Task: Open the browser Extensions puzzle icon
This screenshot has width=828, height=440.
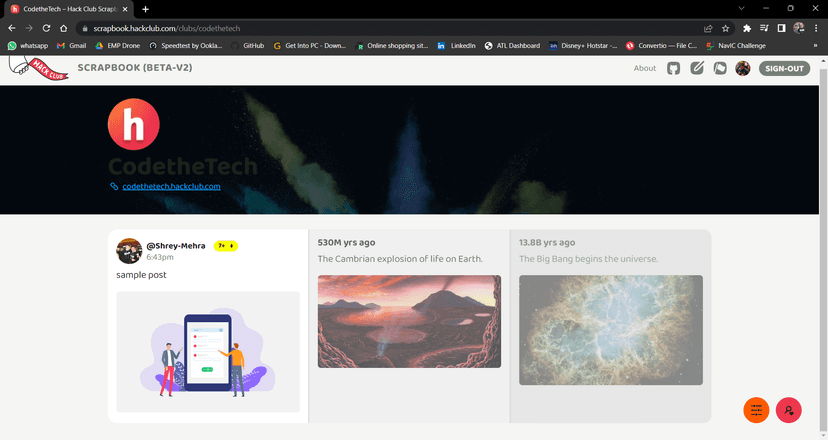Action: [x=746, y=28]
